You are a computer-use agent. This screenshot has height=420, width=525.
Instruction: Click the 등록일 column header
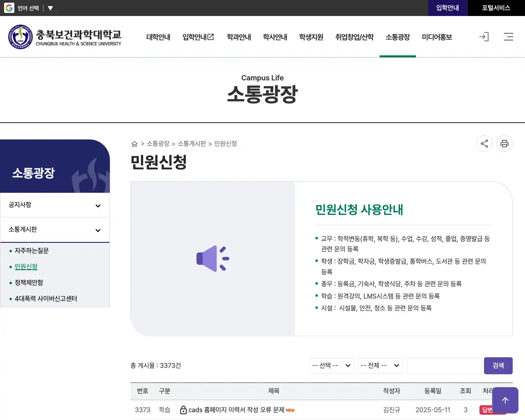(433, 391)
